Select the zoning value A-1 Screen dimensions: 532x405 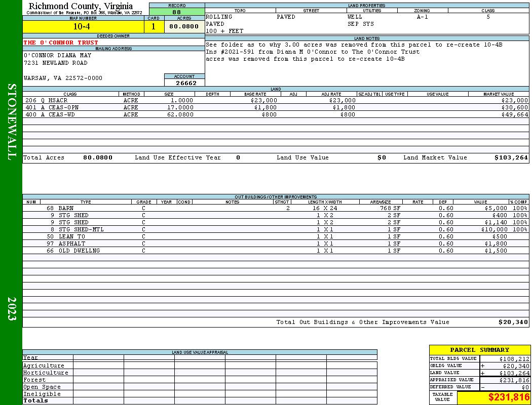point(423,17)
